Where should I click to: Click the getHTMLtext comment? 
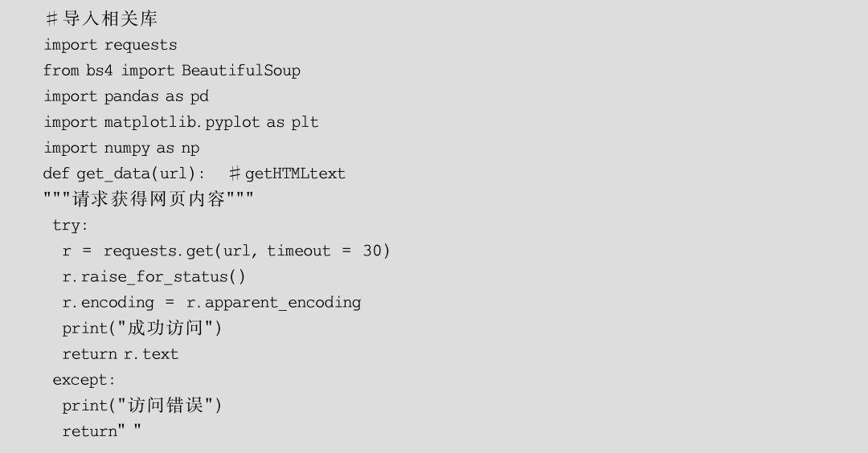click(287, 174)
